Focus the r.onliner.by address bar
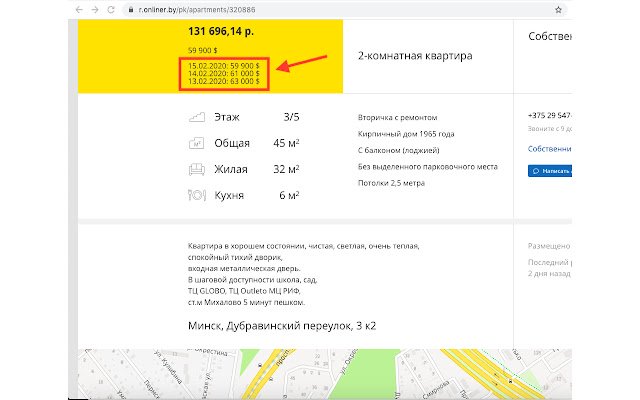 coord(344,9)
